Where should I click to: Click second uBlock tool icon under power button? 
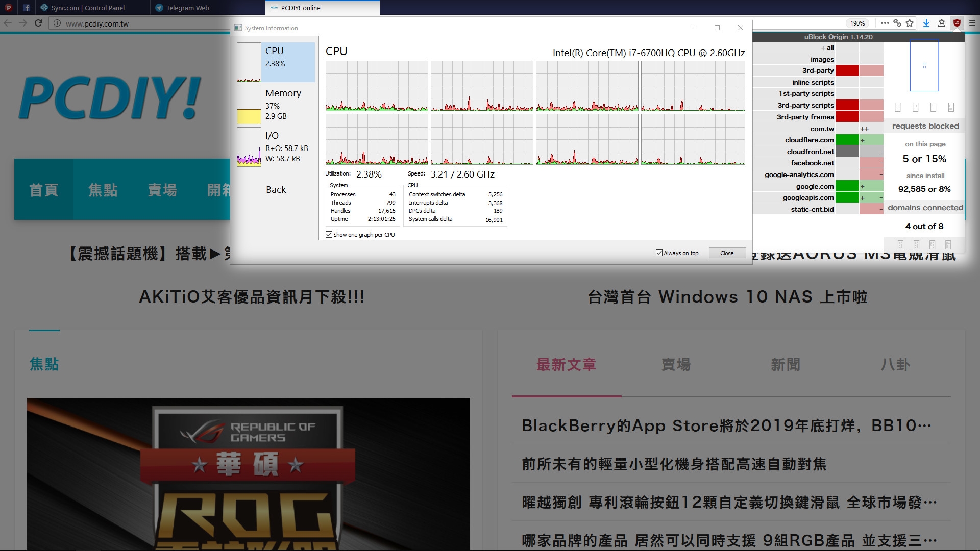915,107
